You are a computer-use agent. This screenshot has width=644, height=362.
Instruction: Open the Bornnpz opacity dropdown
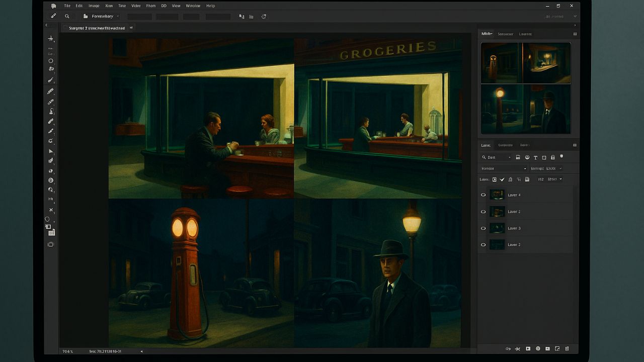tap(546, 168)
